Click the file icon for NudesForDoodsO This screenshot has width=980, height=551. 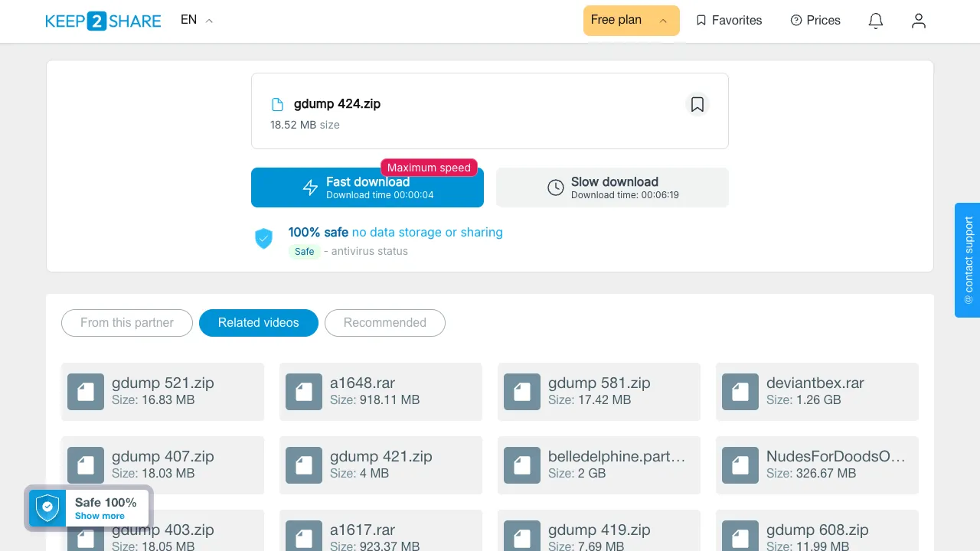point(740,465)
